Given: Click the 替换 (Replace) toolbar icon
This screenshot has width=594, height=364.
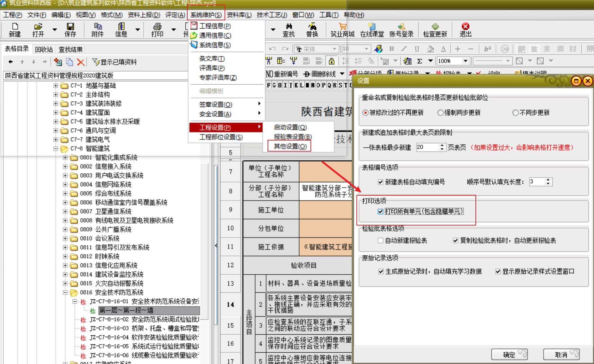Looking at the screenshot, I should pos(312,30).
